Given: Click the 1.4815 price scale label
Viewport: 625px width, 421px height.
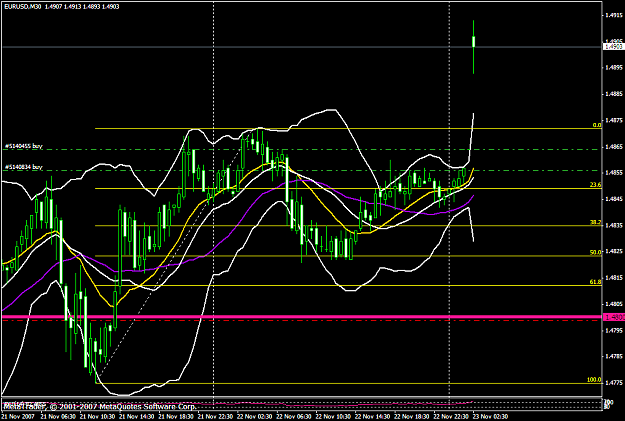Looking at the screenshot, I should (x=614, y=278).
